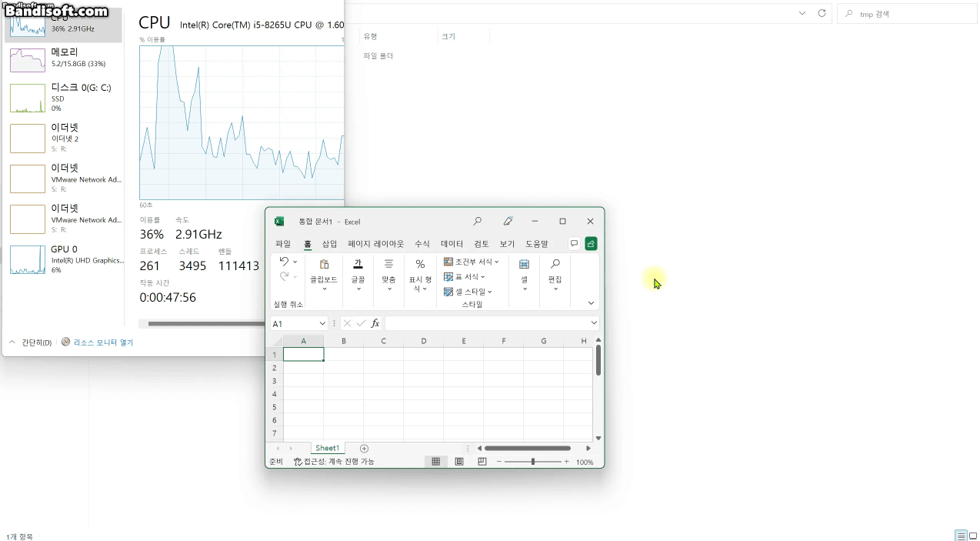Switch to Normal view icon in status bar
This screenshot has height=541, width=980.
tap(435, 462)
